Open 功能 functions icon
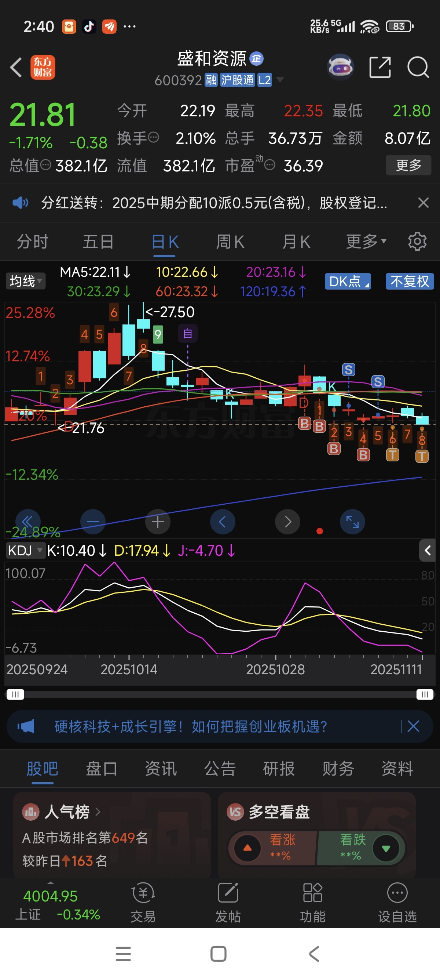Viewport: 440px width, 980px height. [313, 903]
